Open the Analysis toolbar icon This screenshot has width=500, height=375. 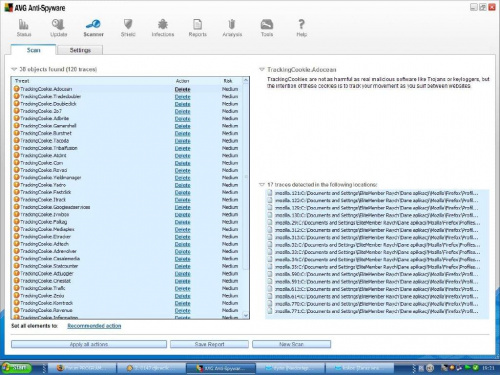[x=232, y=27]
